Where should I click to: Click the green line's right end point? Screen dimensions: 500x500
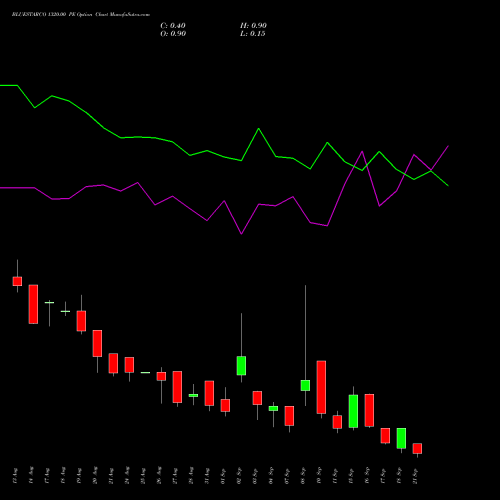pyautogui.click(x=448, y=186)
